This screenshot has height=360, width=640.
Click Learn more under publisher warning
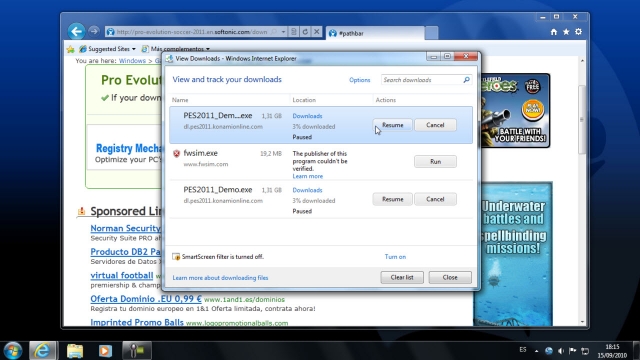(x=308, y=176)
